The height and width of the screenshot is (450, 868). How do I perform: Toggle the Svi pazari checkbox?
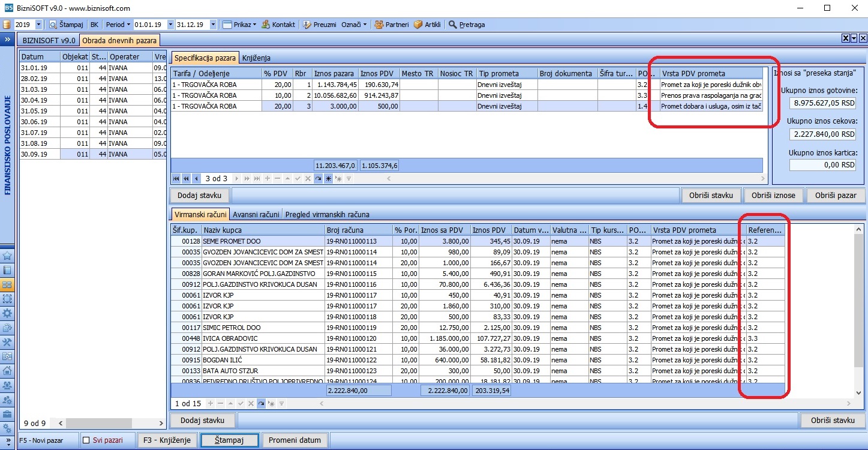point(86,440)
